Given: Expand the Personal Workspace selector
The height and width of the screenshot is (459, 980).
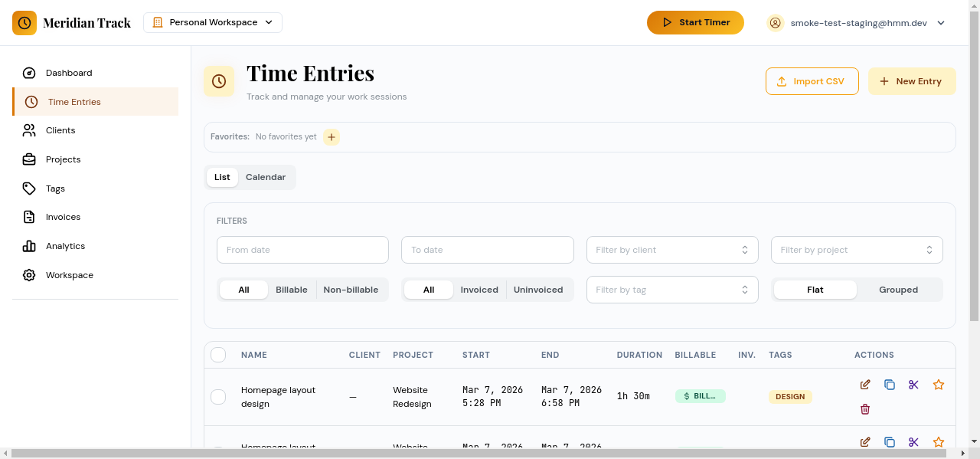Looking at the screenshot, I should [212, 22].
